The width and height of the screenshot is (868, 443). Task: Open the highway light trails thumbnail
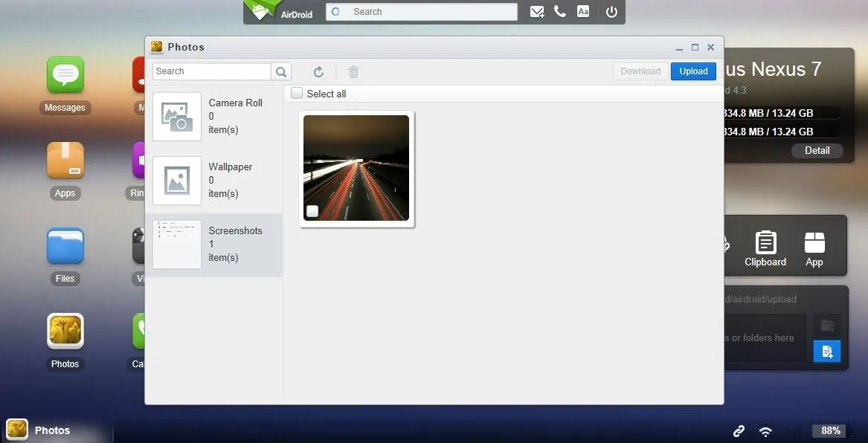[x=356, y=168]
